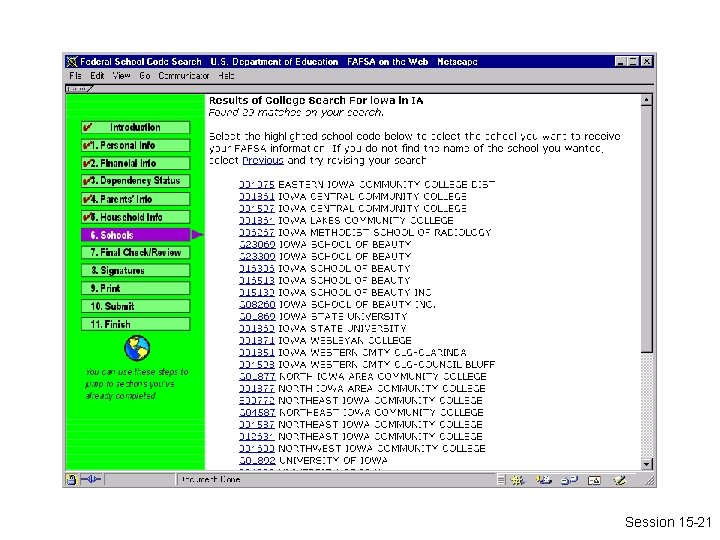
Task: Click the scrollbar up arrow
Action: pyautogui.click(x=646, y=100)
